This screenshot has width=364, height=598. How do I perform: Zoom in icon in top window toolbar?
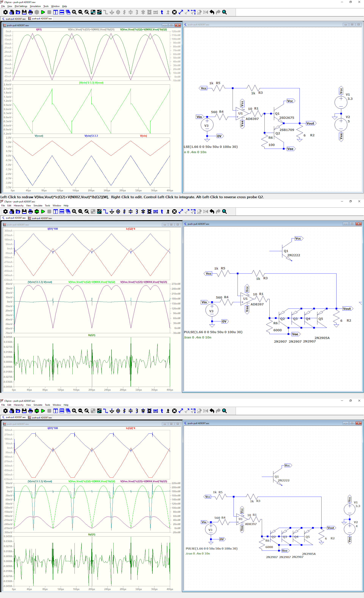click(x=74, y=12)
